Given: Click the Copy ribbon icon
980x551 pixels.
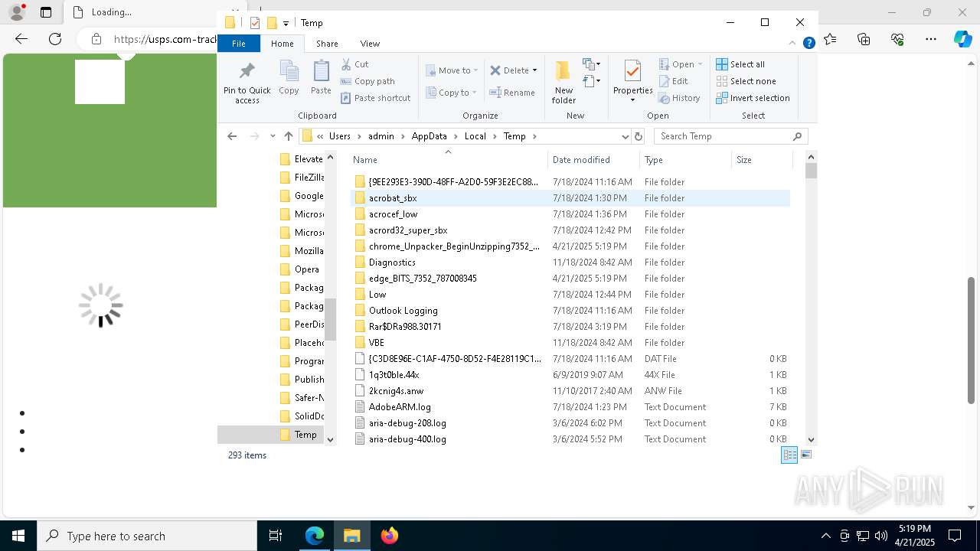Looking at the screenshot, I should coord(289,78).
